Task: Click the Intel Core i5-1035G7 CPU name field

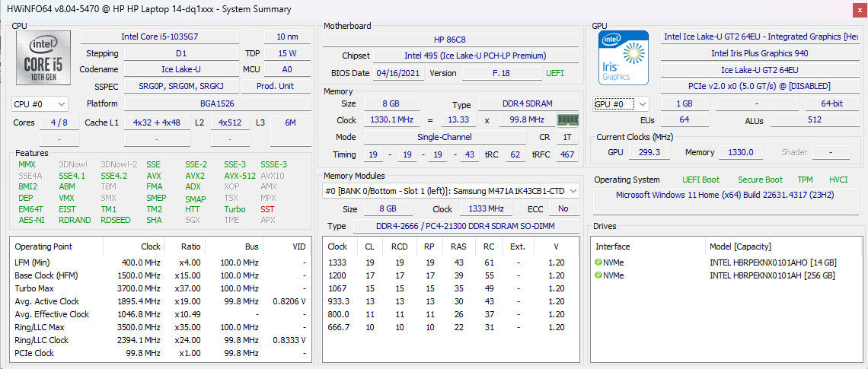Action: click(x=160, y=37)
